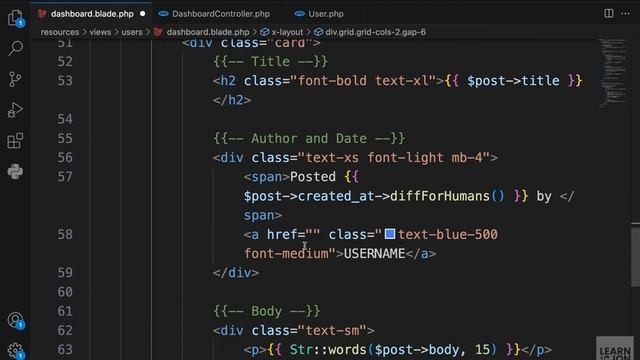
Task: Open the Manage gear menu
Action: 16,350
